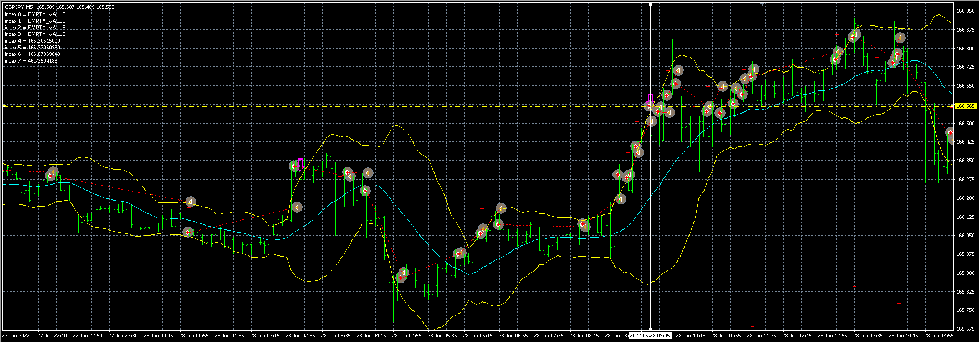Click the '28 Jun 00:55' time axis label

(x=194, y=335)
